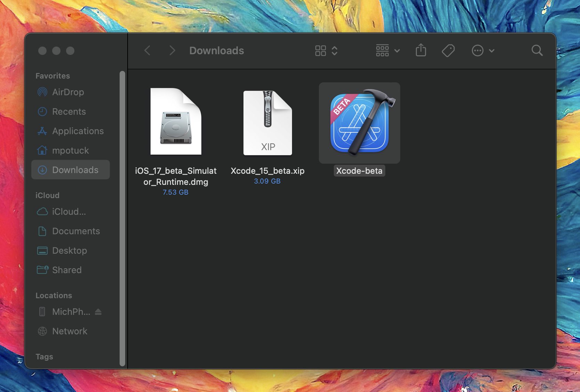
Task: Go back with the left chevron
Action: (x=147, y=51)
